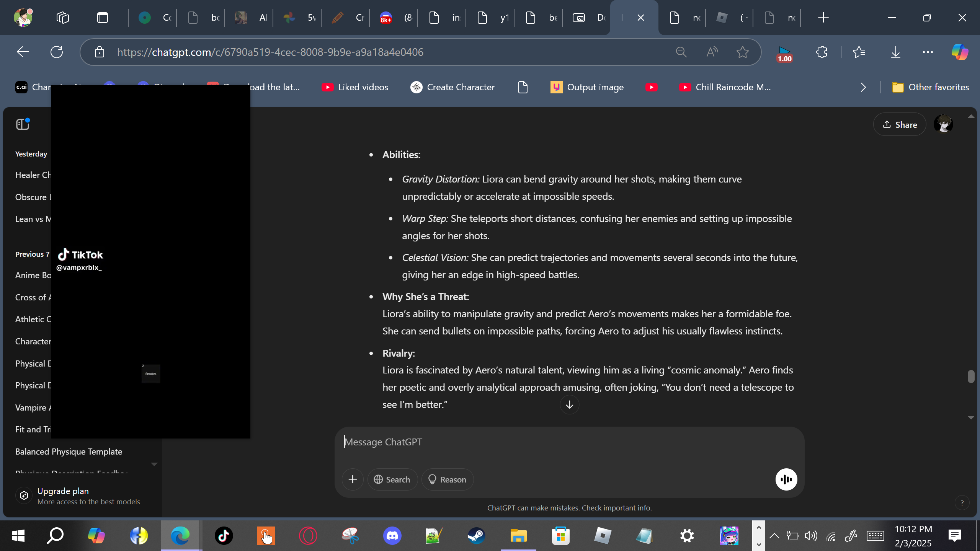Add this page to favorites with the star
Screen dimensions: 980x551
pyautogui.click(x=743, y=52)
